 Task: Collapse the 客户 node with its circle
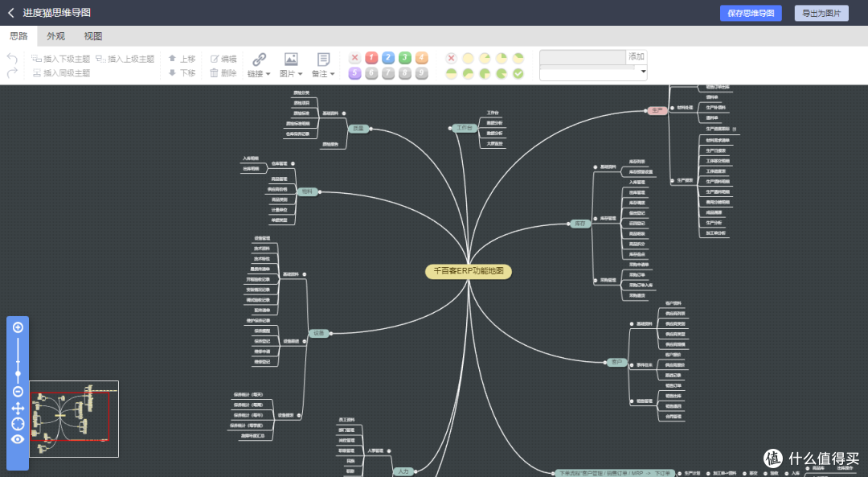point(606,362)
